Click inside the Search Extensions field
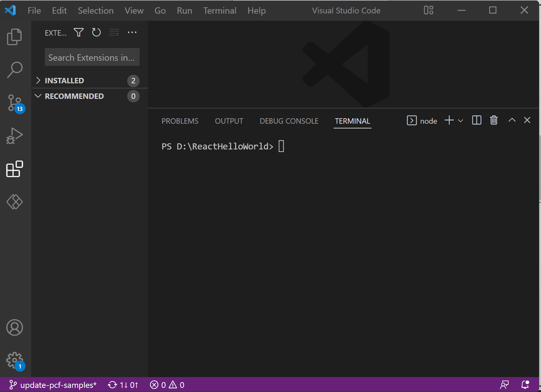This screenshot has height=392, width=541. pos(92,57)
